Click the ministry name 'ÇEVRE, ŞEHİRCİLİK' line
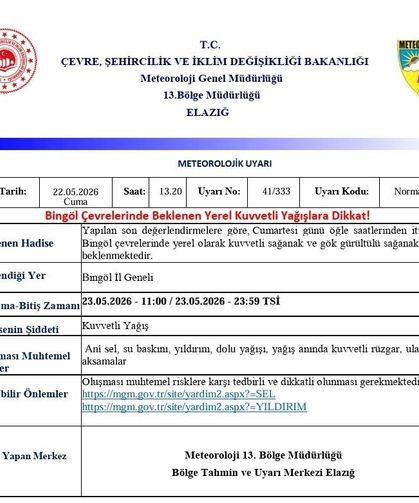Viewport: 419px width, 503px height. (x=215, y=62)
